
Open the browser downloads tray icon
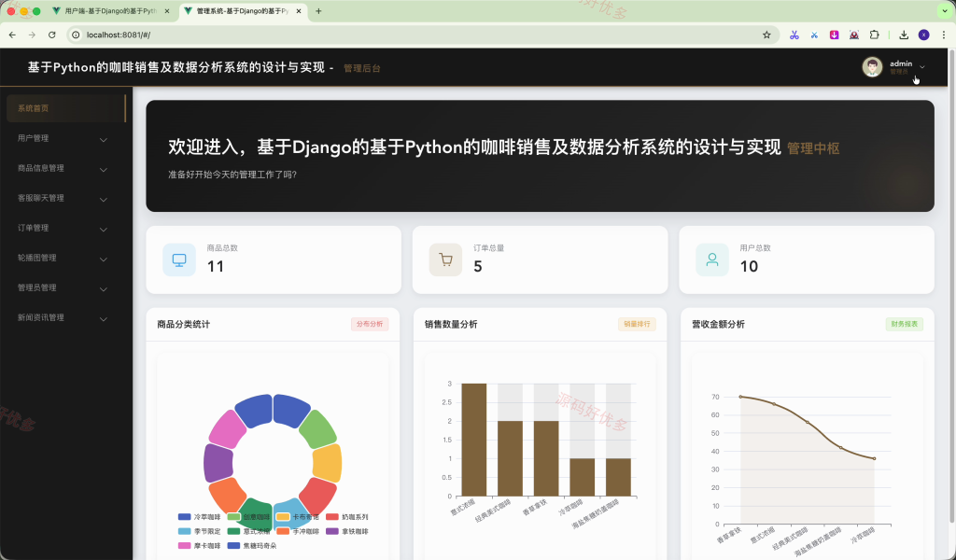coord(904,35)
